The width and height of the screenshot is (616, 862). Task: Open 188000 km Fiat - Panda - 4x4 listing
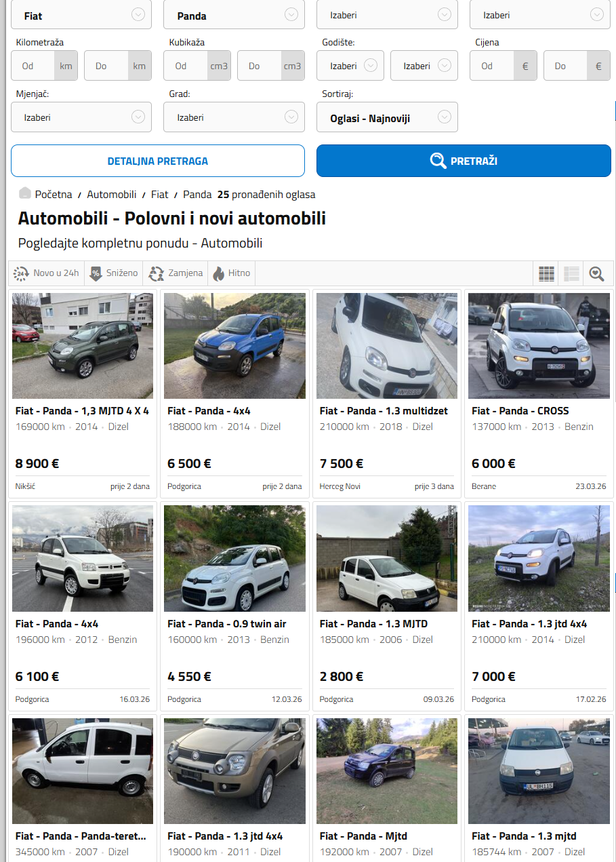pyautogui.click(x=209, y=411)
